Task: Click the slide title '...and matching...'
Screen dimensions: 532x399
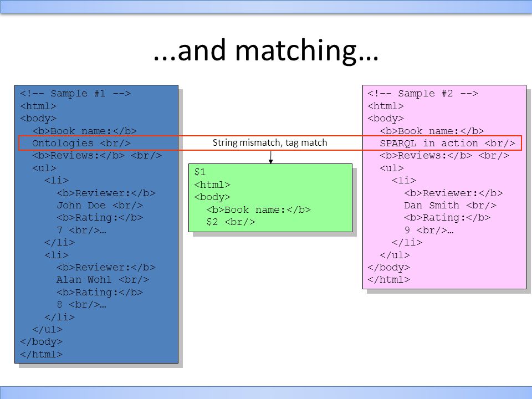Action: coord(265,50)
